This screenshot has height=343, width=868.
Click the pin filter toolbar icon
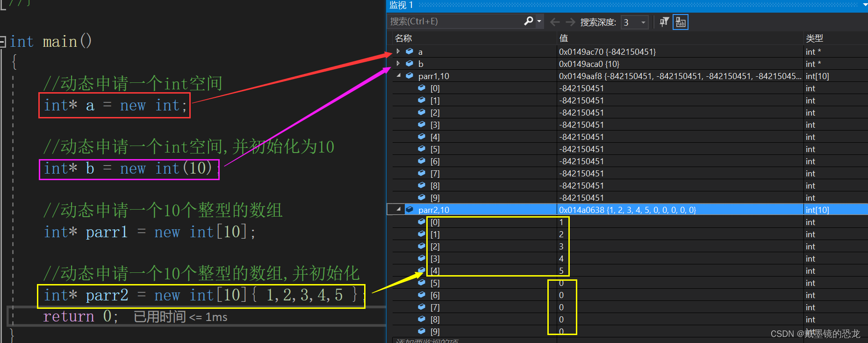[x=664, y=22]
